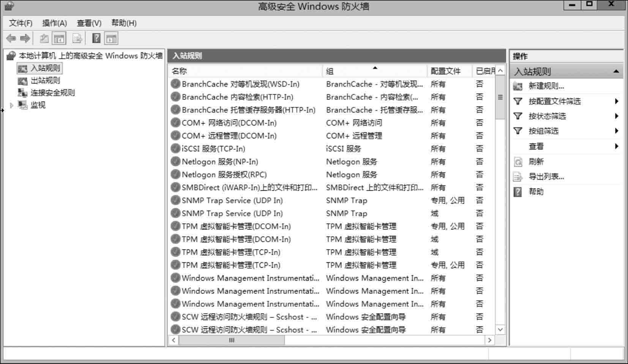Open the 操作(A) menu

55,23
